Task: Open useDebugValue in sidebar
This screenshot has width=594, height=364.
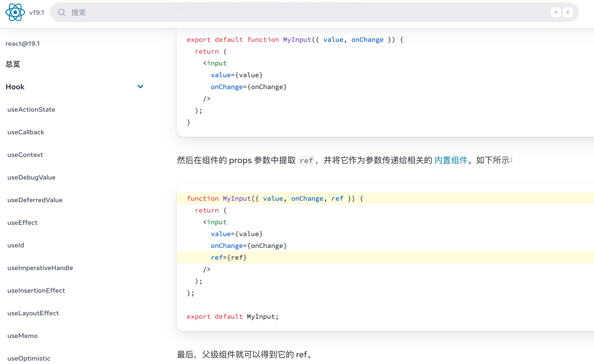Action: pos(32,177)
